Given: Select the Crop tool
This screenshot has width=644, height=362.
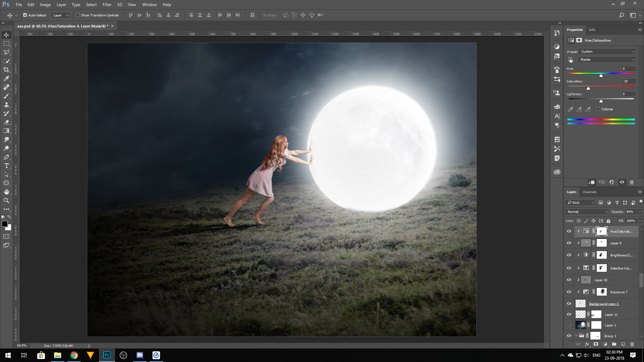Looking at the screenshot, I should pyautogui.click(x=6, y=70).
